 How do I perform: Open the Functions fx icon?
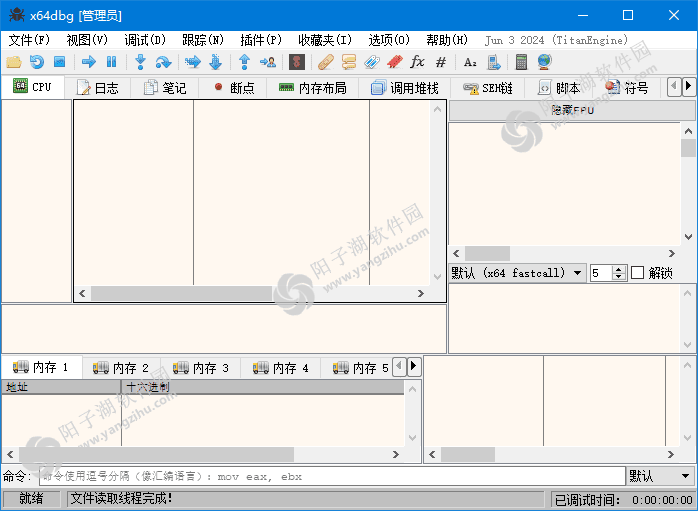418,62
